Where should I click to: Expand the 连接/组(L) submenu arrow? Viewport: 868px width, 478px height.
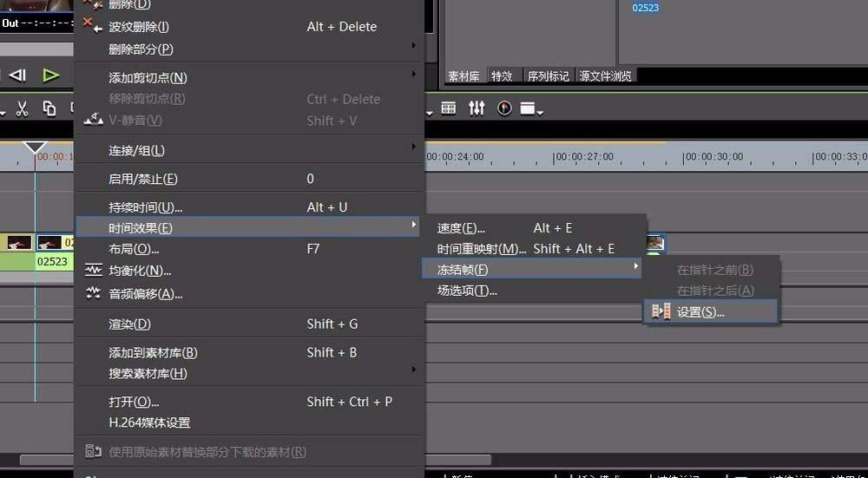413,147
